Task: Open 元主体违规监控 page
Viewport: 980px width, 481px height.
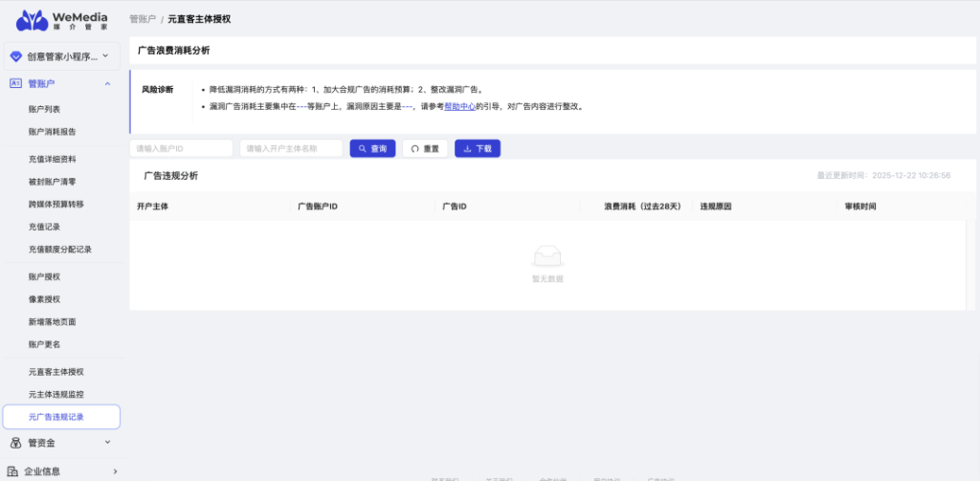Action: pyautogui.click(x=56, y=394)
